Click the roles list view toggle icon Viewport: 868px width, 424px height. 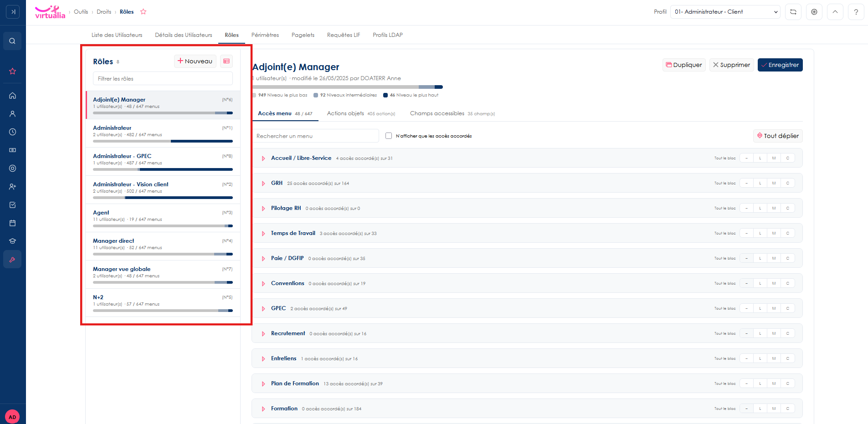(226, 61)
